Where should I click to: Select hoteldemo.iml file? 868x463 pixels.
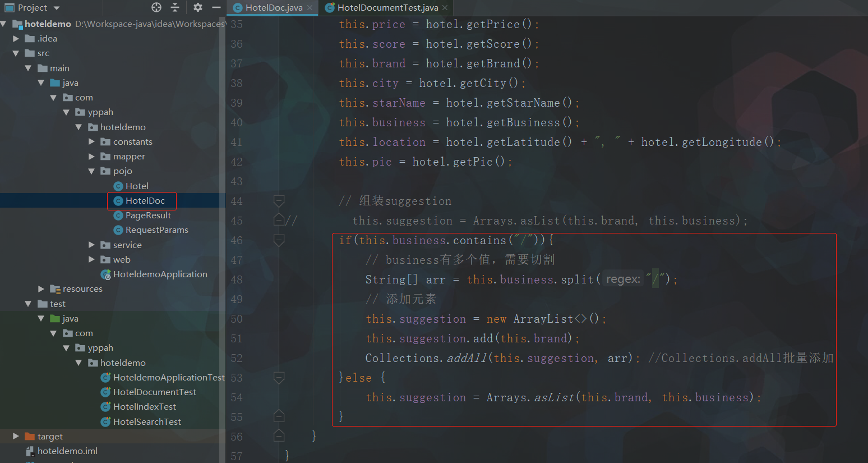point(67,451)
